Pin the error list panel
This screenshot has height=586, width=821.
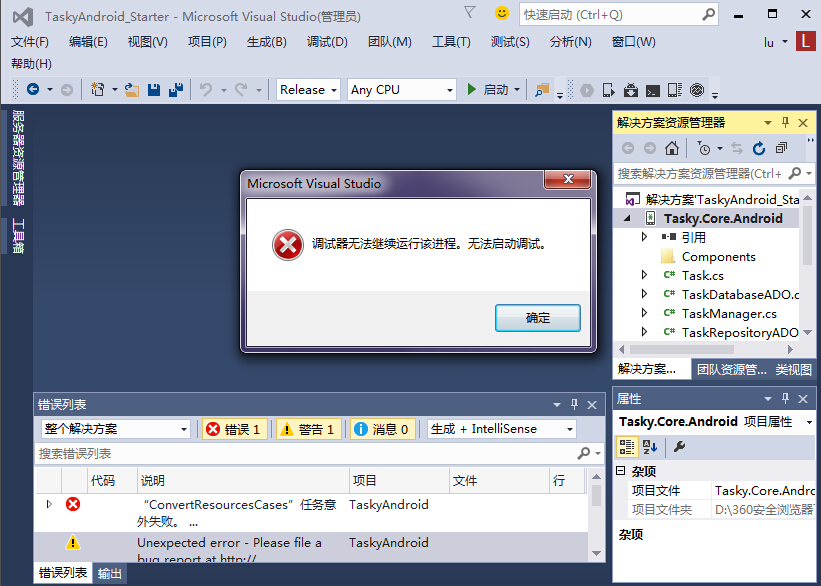[574, 404]
